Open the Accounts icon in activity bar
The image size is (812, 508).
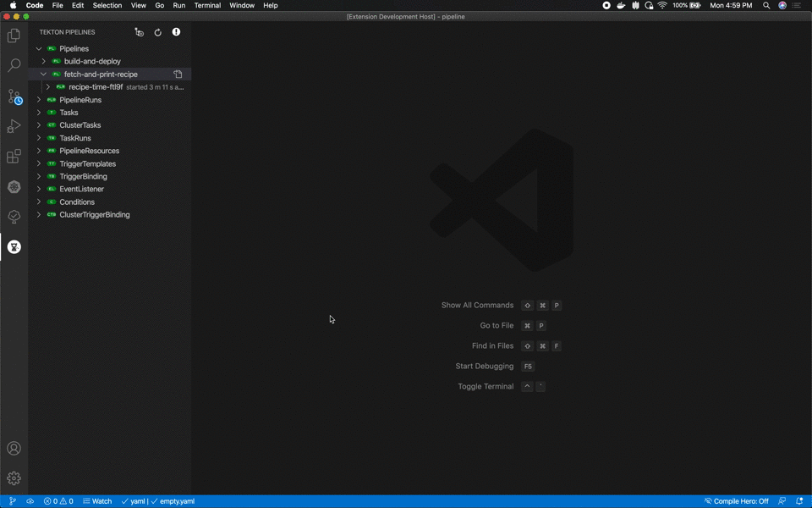pos(14,449)
